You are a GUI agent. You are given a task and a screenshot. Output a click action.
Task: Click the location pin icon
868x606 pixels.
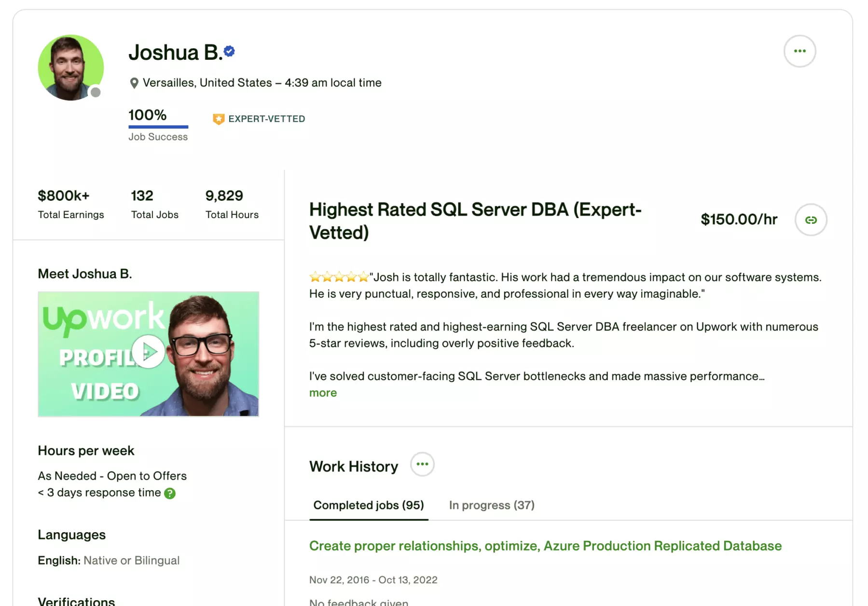pyautogui.click(x=134, y=83)
